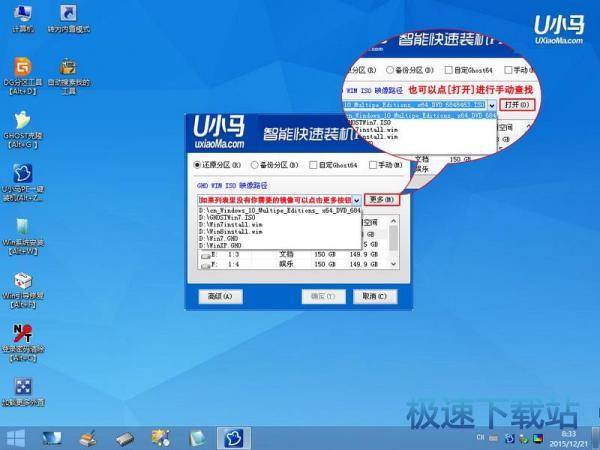Open Win引导修复 (Alt+F) desktop icon
This screenshot has height=450, width=600.
click(x=23, y=290)
